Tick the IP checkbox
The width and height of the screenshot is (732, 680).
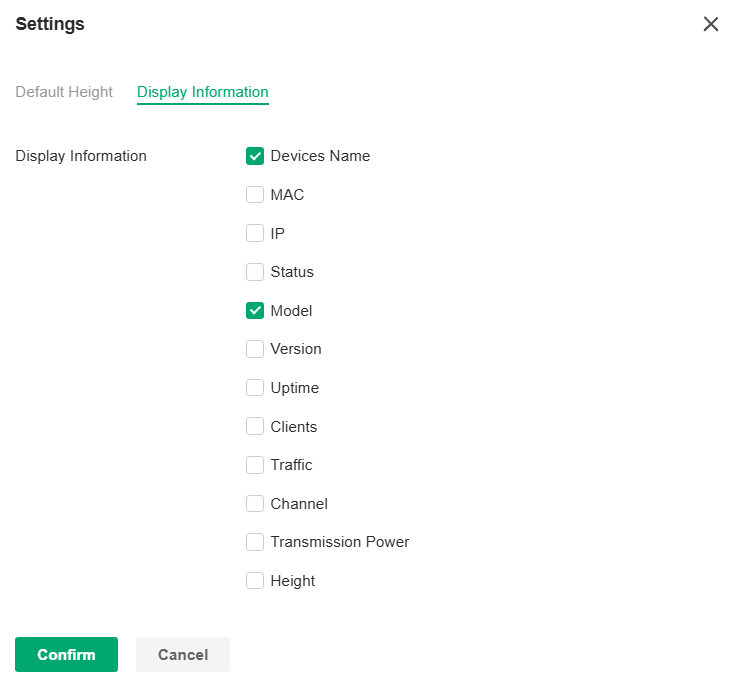pyautogui.click(x=255, y=233)
